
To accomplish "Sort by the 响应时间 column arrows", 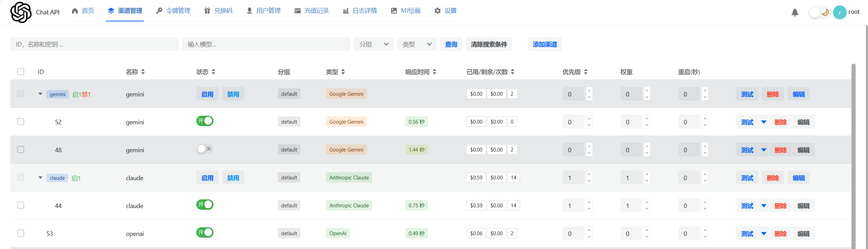I will [435, 72].
